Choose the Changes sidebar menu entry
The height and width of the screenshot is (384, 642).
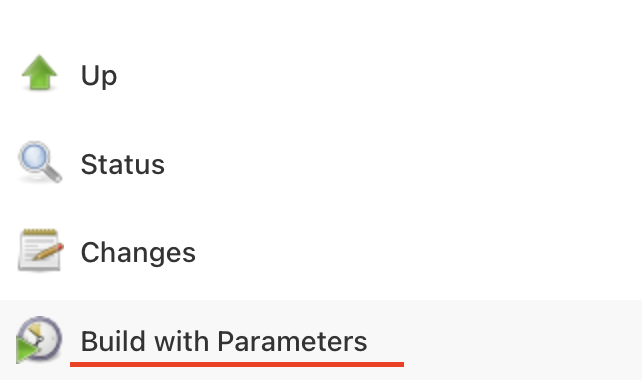coord(321,252)
